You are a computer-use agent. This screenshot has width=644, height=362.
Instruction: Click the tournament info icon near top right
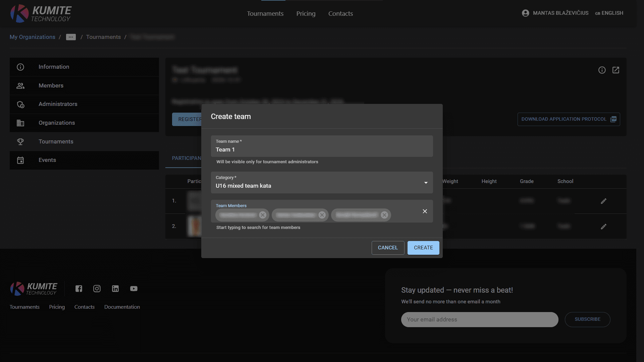tap(602, 70)
